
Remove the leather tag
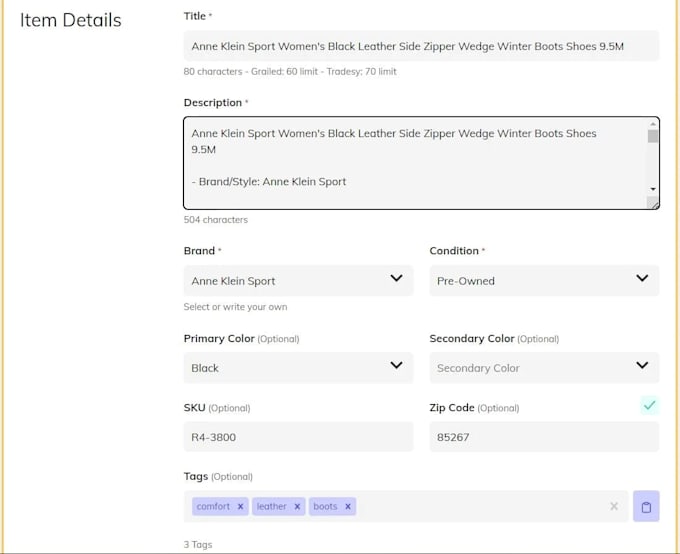pyautogui.click(x=297, y=506)
